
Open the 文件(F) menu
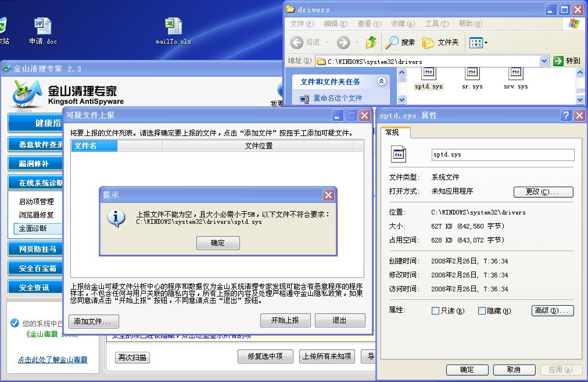302,24
